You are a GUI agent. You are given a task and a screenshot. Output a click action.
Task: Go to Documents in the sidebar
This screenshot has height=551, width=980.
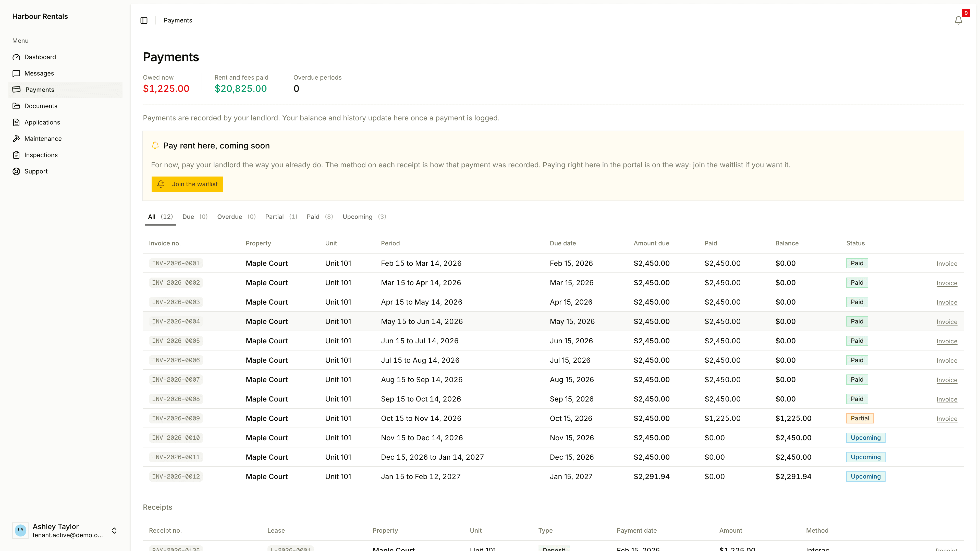(65, 106)
